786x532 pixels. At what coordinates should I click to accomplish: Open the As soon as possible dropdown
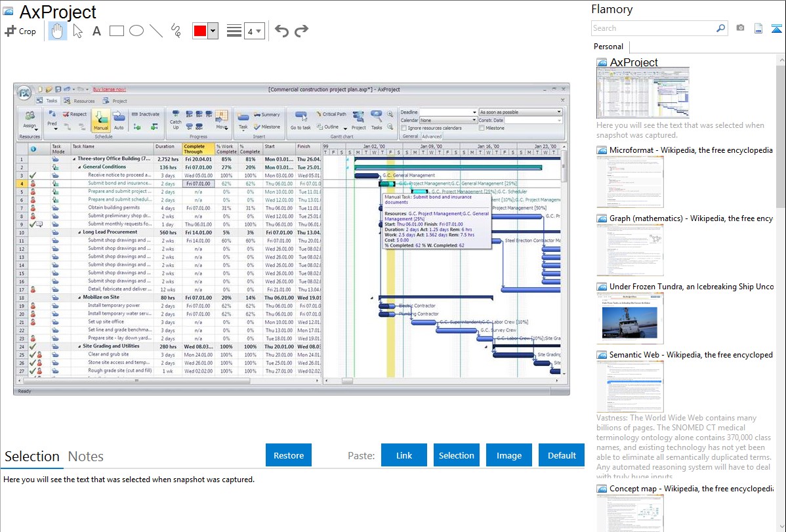pos(520,112)
